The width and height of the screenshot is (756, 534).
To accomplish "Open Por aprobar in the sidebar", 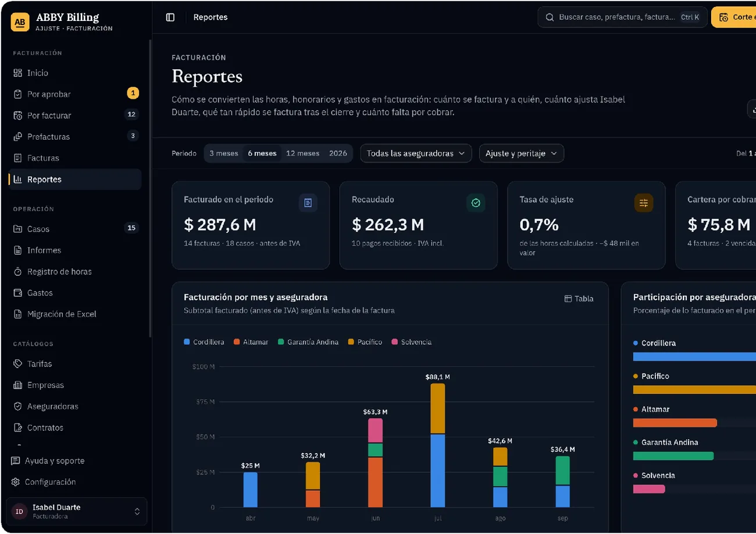I will tap(75, 94).
